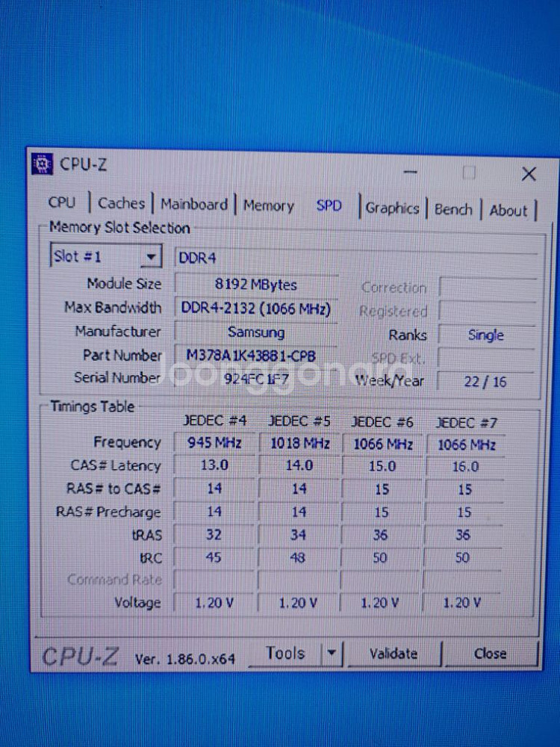Click the Timings Table group label
This screenshot has width=560, height=747.
pos(92,406)
